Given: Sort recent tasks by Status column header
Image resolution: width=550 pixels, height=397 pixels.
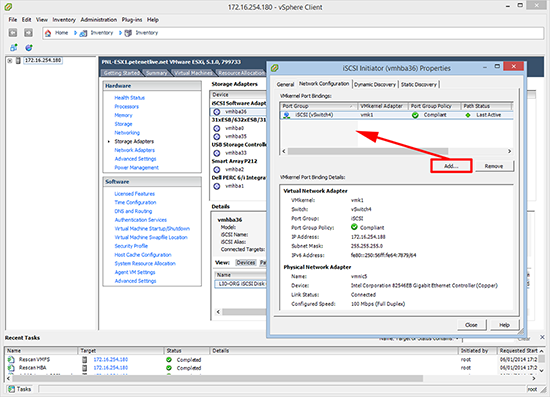Looking at the screenshot, I should coord(187,350).
